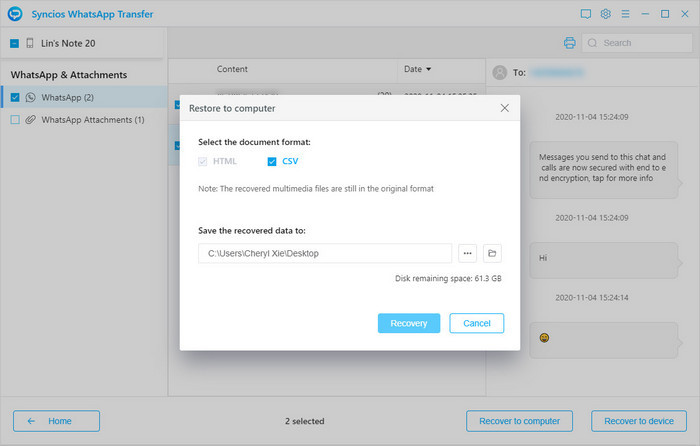This screenshot has height=446, width=700.
Task: Uncheck the WhatsApp (2) checkbox
Action: tap(15, 97)
